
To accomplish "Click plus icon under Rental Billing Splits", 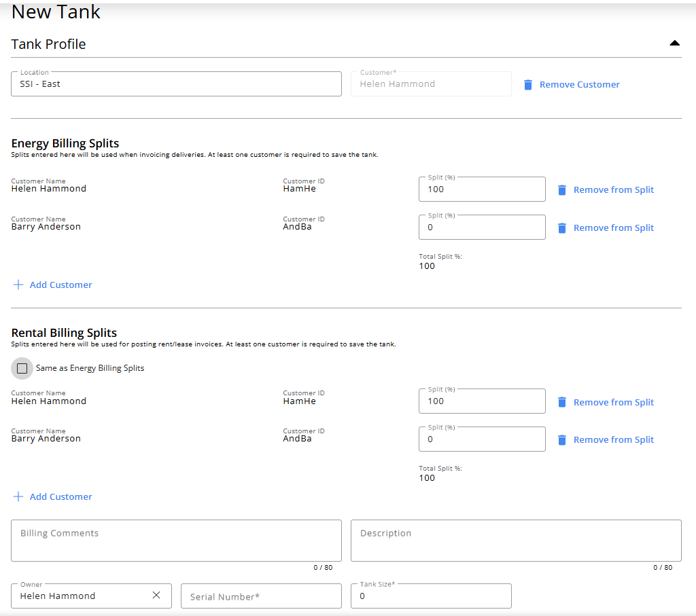I will pyautogui.click(x=18, y=496).
